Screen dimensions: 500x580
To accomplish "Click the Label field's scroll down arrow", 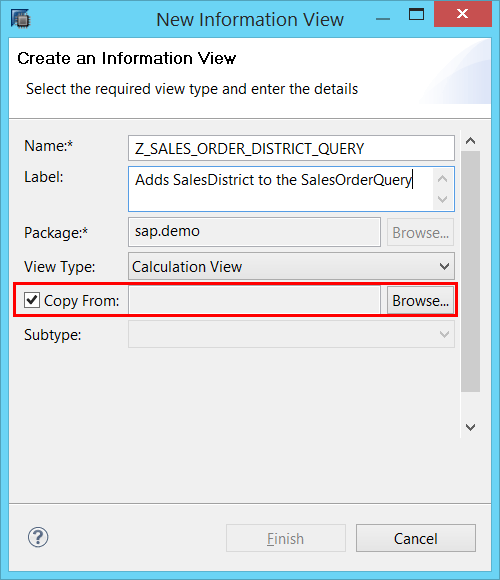I will coord(443,199).
